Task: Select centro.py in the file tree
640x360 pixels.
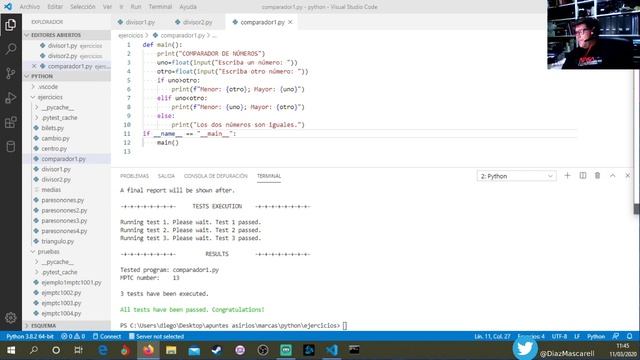Action: pos(66,149)
